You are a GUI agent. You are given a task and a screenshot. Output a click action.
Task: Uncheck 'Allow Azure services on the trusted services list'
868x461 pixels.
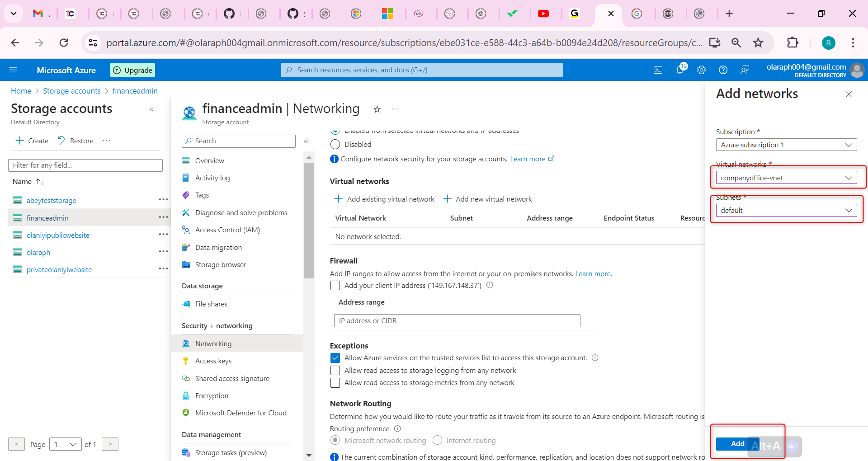[x=335, y=358]
